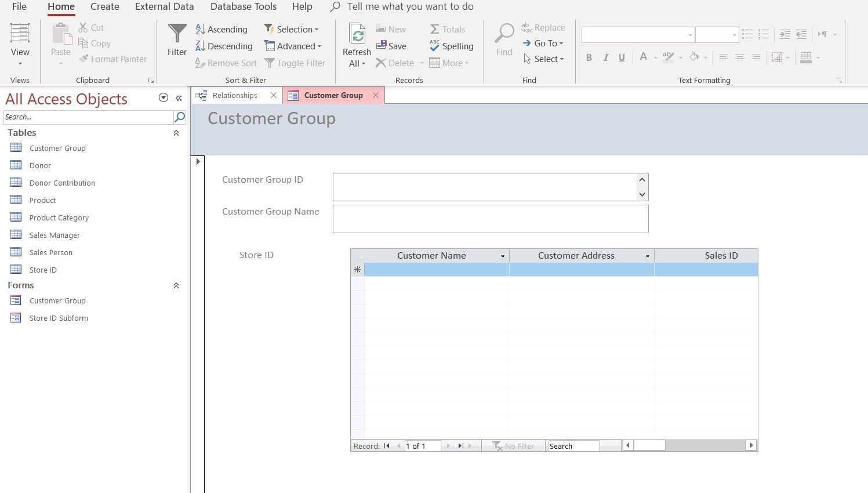Image resolution: width=868 pixels, height=493 pixels.
Task: Open the Customer Name column filter dropdown
Action: [502, 256]
